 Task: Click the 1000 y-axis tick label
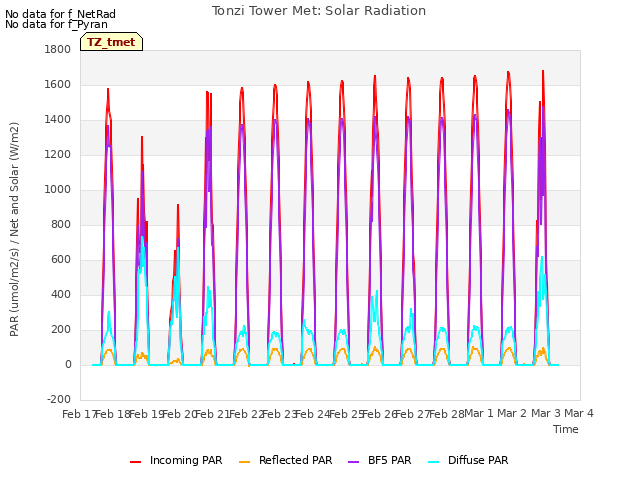click(58, 189)
